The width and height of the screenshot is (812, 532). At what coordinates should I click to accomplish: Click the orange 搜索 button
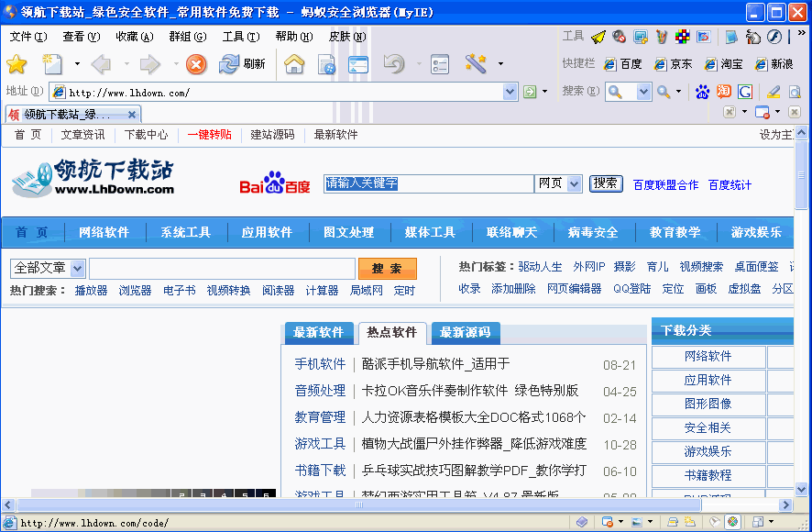point(388,269)
